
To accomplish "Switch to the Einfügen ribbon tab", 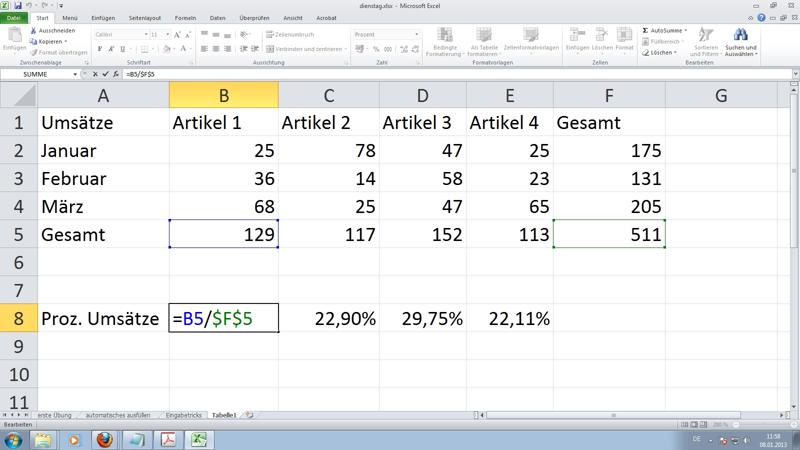I will point(103,18).
